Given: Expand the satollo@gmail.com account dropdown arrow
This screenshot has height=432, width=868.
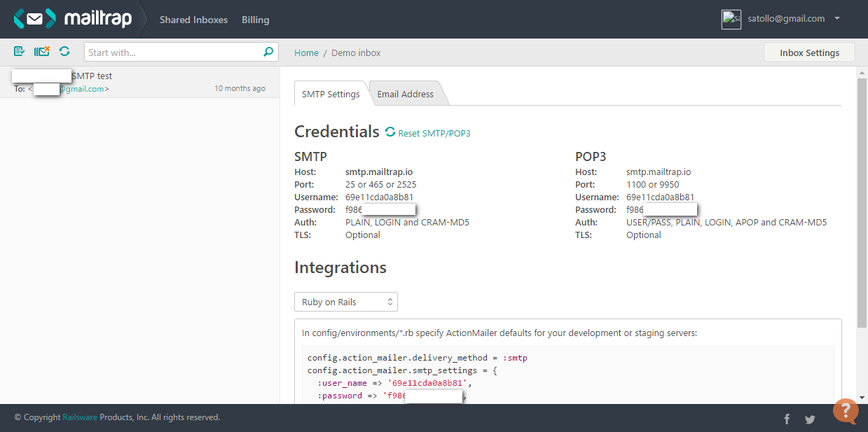Looking at the screenshot, I should [x=838, y=19].
